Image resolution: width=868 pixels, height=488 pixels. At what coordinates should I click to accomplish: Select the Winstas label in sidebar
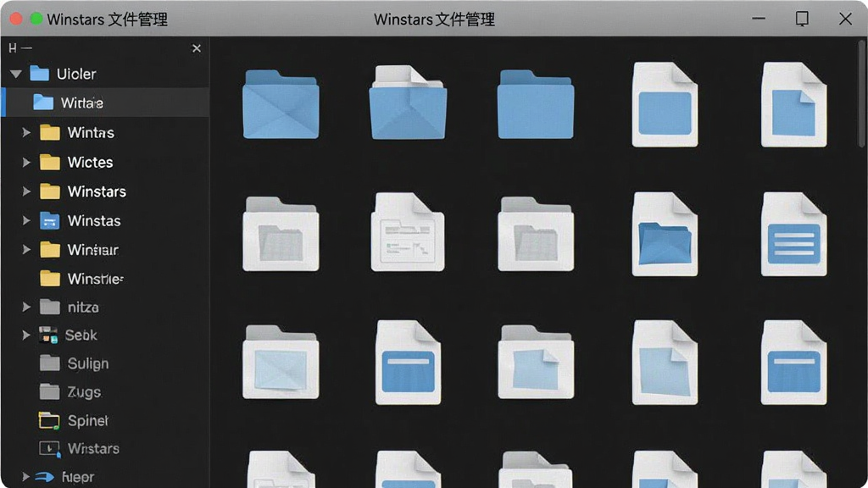(94, 221)
